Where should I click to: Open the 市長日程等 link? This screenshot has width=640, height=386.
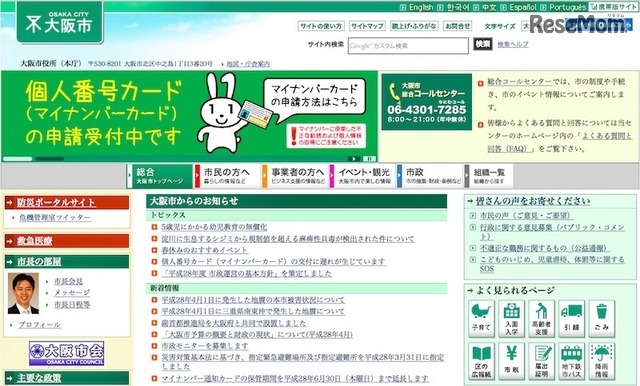pos(72,304)
